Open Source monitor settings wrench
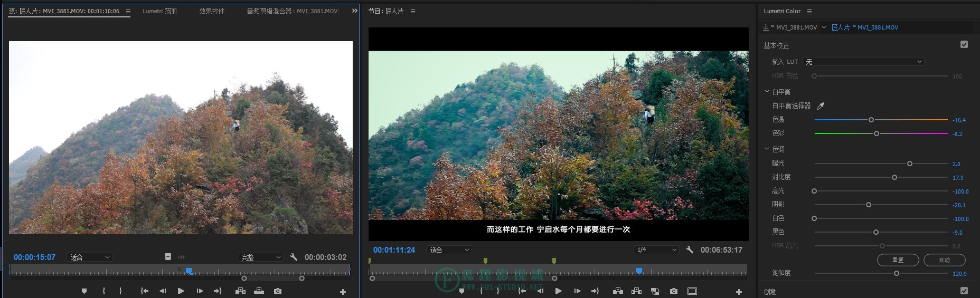The image size is (980, 298). click(x=294, y=257)
